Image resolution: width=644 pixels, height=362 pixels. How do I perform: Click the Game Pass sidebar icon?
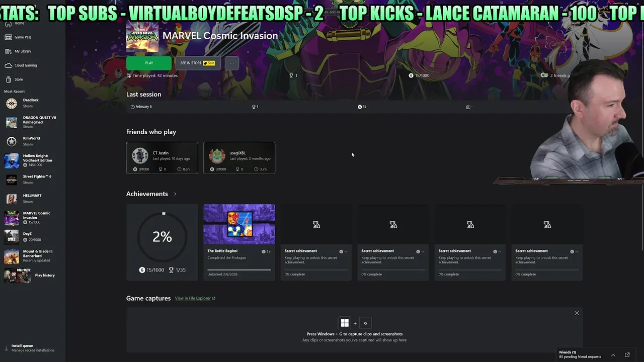pyautogui.click(x=8, y=37)
